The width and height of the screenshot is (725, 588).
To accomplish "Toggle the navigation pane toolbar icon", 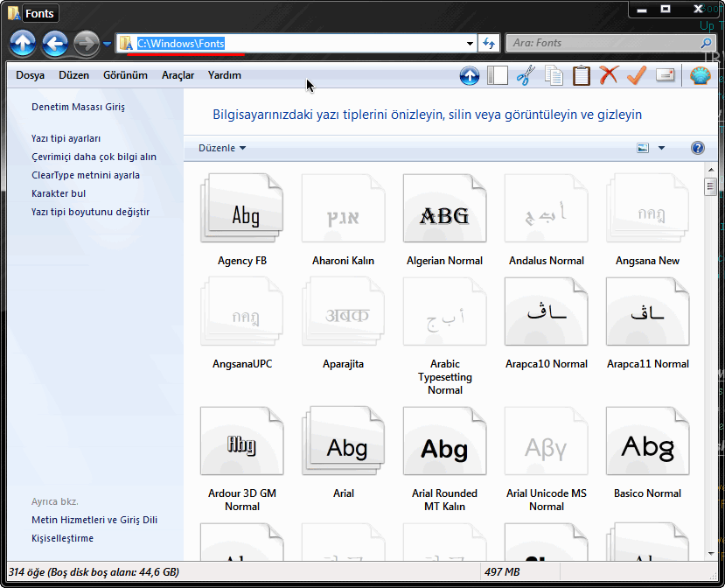I will (x=498, y=75).
